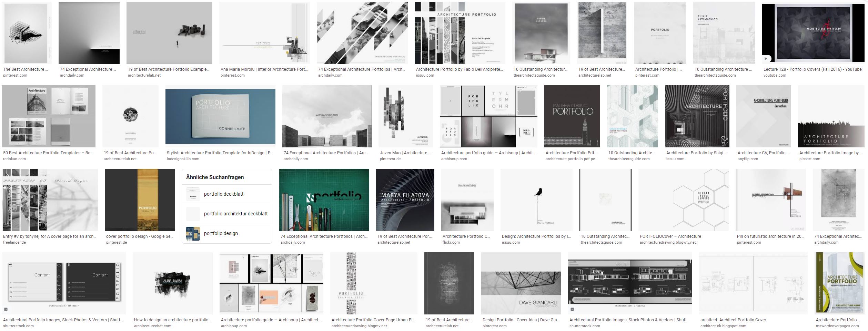
Task: Click the 'mswordcoverpages.com' source label
Action: 837,326
